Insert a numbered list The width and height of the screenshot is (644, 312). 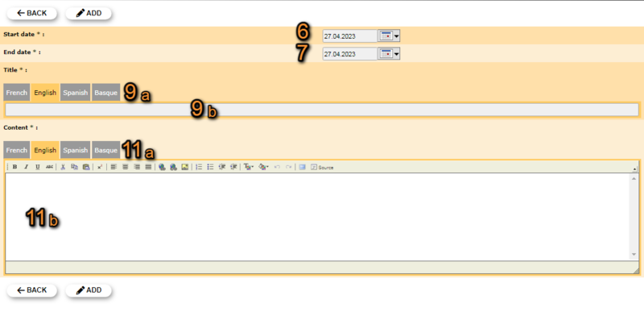pos(199,167)
